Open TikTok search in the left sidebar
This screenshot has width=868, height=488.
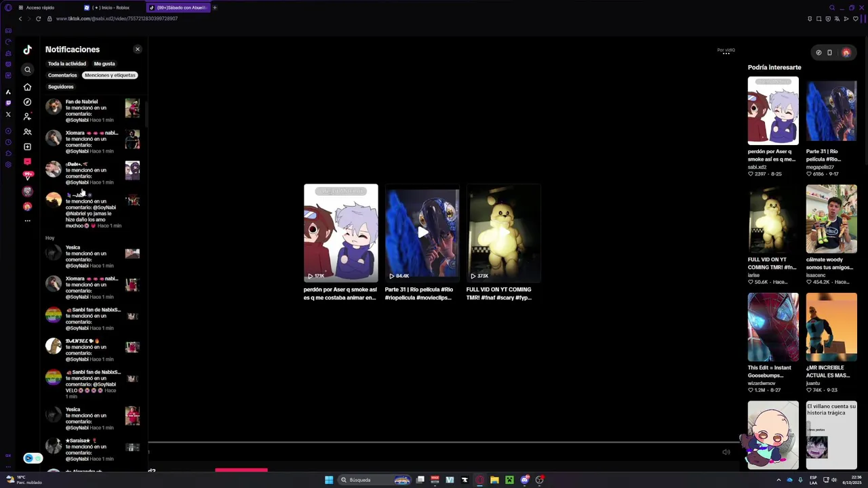pos(27,70)
